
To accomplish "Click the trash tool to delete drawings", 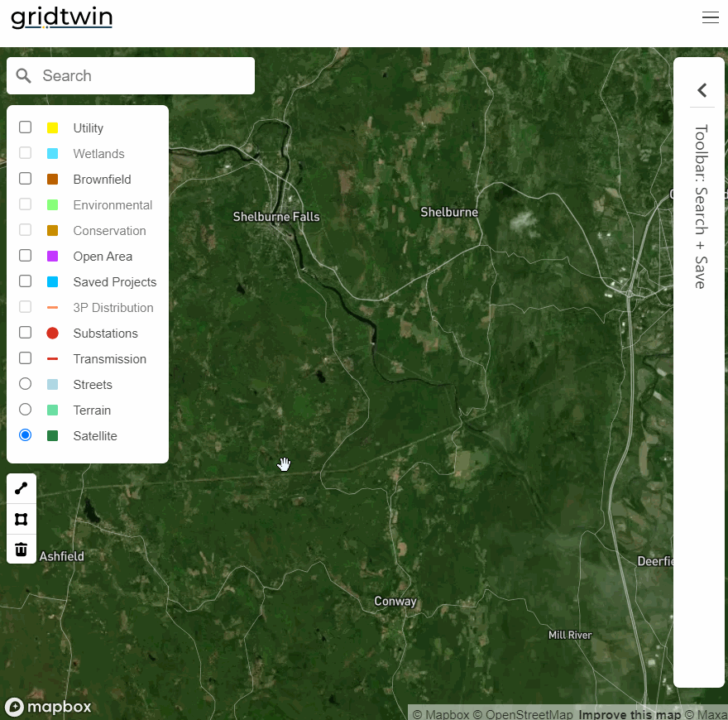I will pos(21,549).
